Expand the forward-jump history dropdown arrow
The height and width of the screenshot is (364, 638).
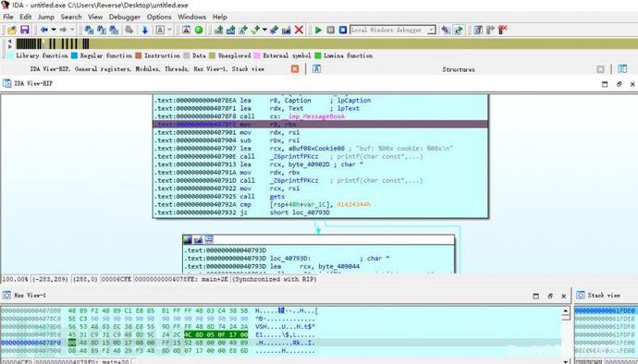pos(72,30)
